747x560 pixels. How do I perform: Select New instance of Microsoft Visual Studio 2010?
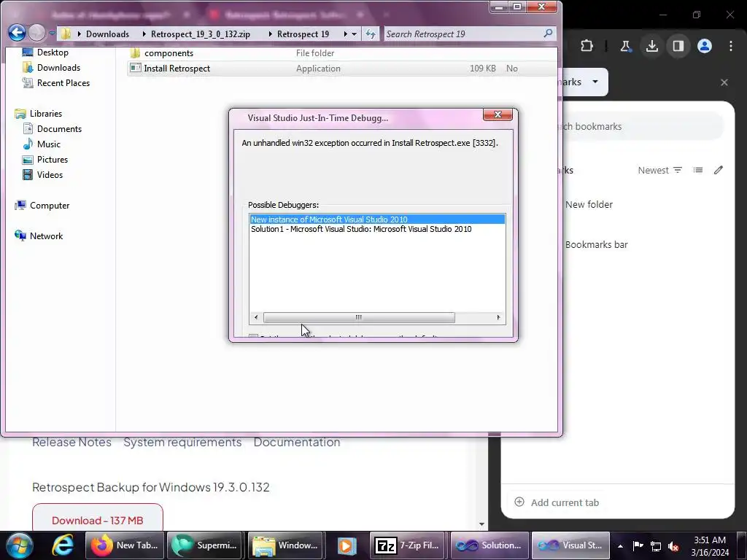(377, 219)
